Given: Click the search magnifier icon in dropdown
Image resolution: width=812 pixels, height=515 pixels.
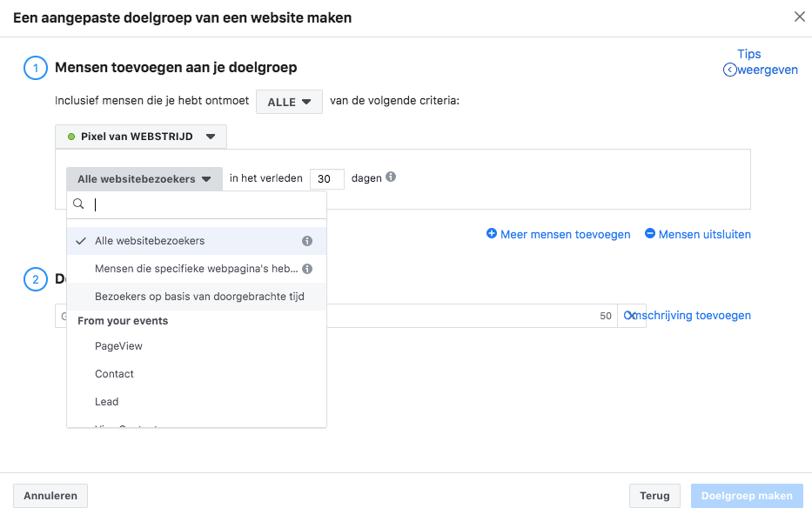Looking at the screenshot, I should coord(78,204).
